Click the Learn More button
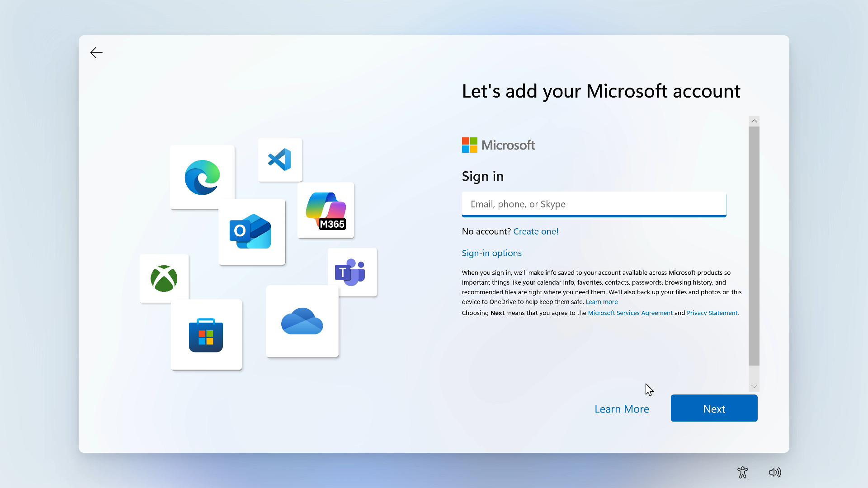This screenshot has width=868, height=488. 622,409
